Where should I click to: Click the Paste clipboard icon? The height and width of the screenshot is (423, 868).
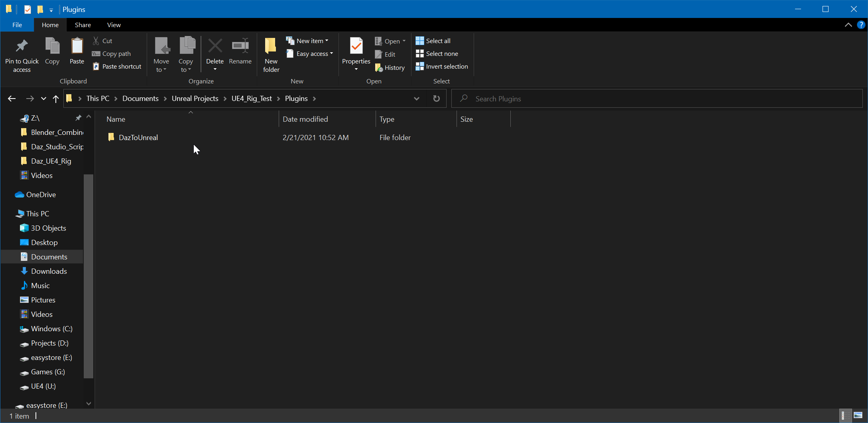point(77,47)
